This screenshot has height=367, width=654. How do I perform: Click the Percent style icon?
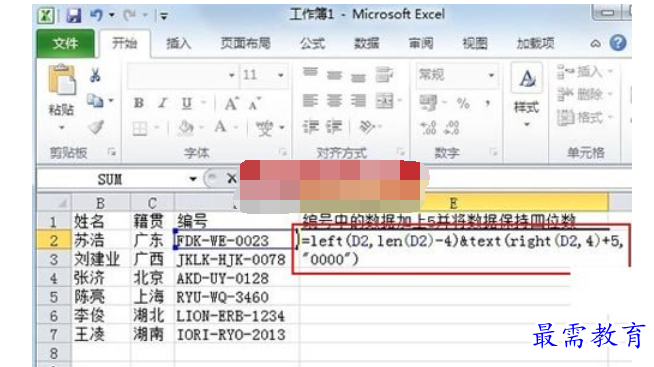(463, 103)
